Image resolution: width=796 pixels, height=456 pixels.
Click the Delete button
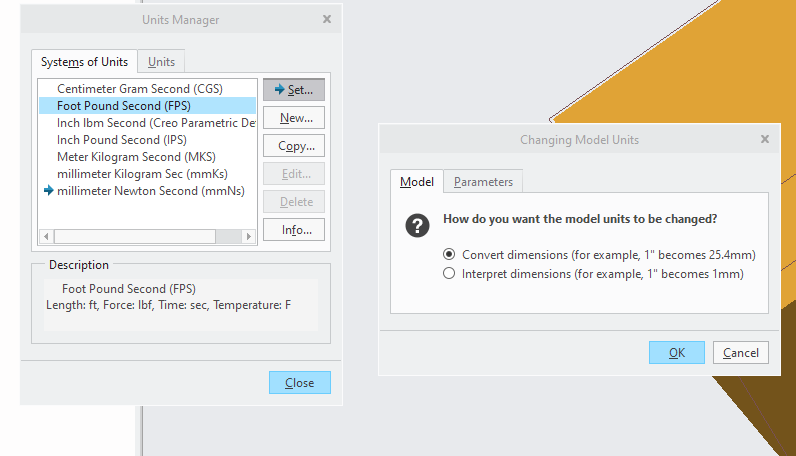(x=293, y=202)
